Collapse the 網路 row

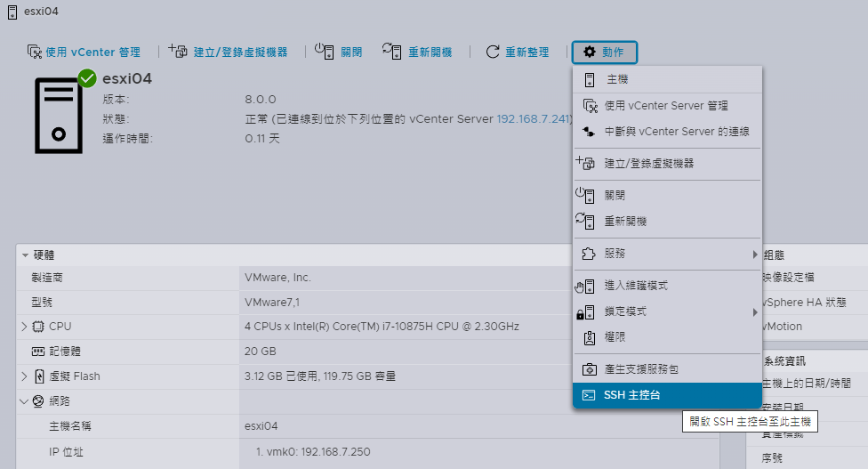pyautogui.click(x=24, y=401)
